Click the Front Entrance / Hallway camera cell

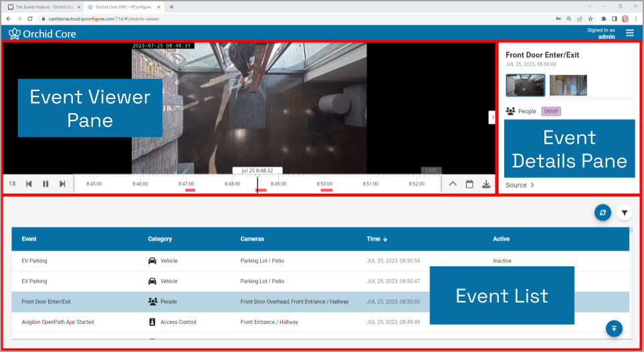click(x=269, y=322)
